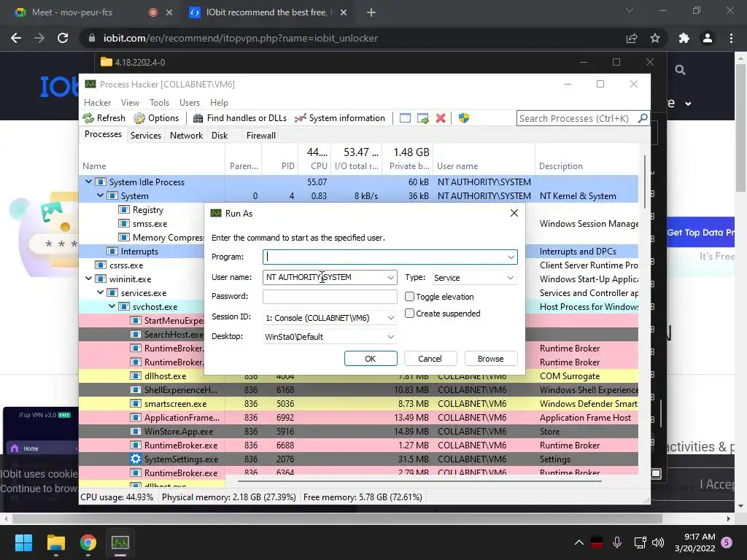Open the Tools menu

(159, 103)
